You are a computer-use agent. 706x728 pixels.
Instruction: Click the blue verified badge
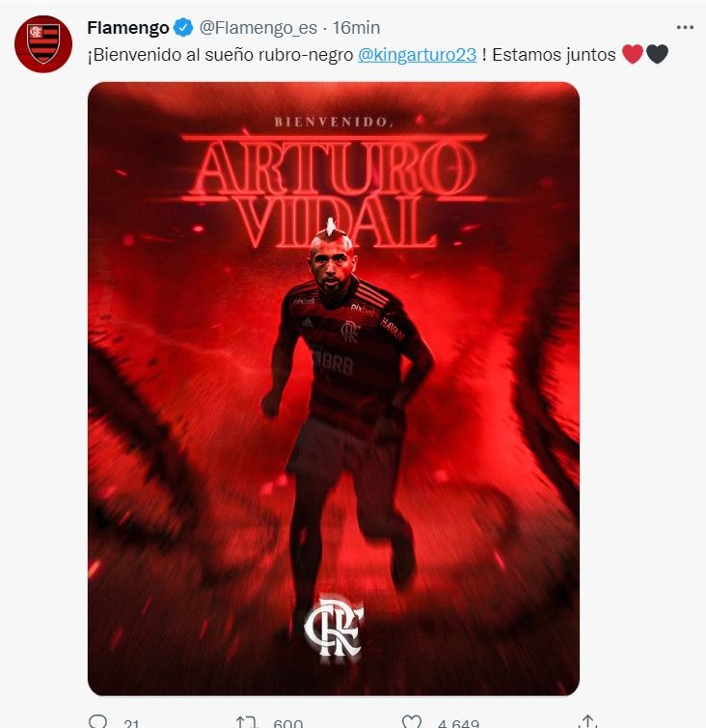click(x=183, y=28)
